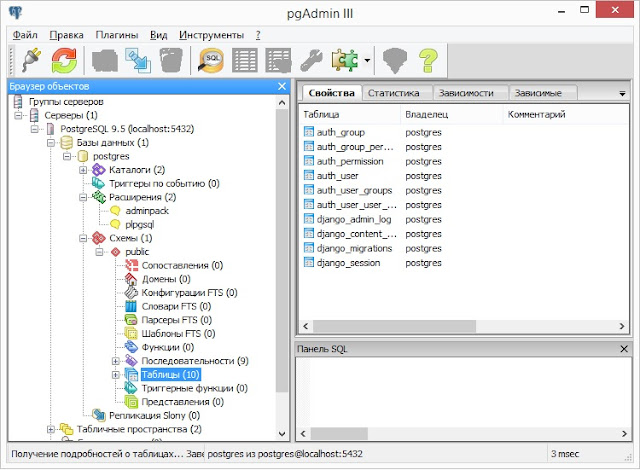Open the Maintenance wrench icon
Image resolution: width=640 pixels, height=470 pixels.
coord(311,60)
